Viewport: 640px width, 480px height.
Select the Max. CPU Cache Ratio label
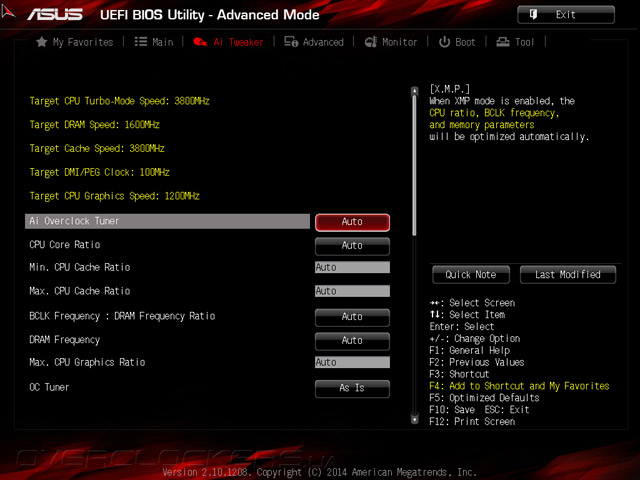80,291
